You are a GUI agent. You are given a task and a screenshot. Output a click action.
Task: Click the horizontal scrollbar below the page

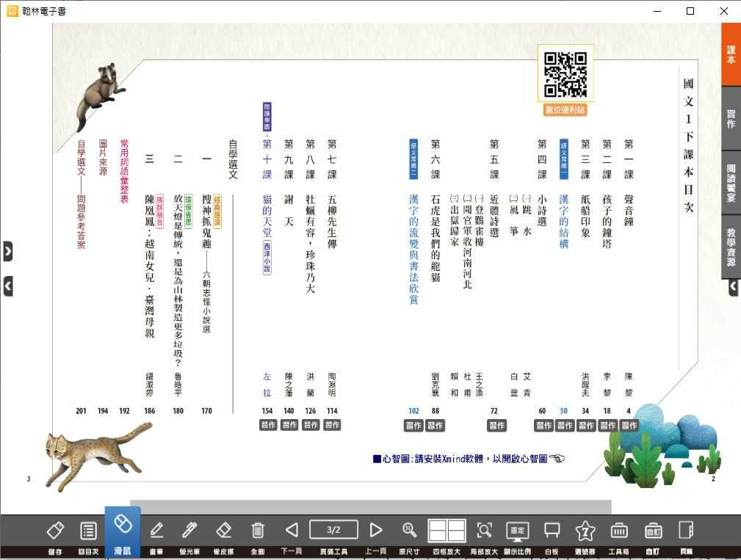[x=370, y=506]
